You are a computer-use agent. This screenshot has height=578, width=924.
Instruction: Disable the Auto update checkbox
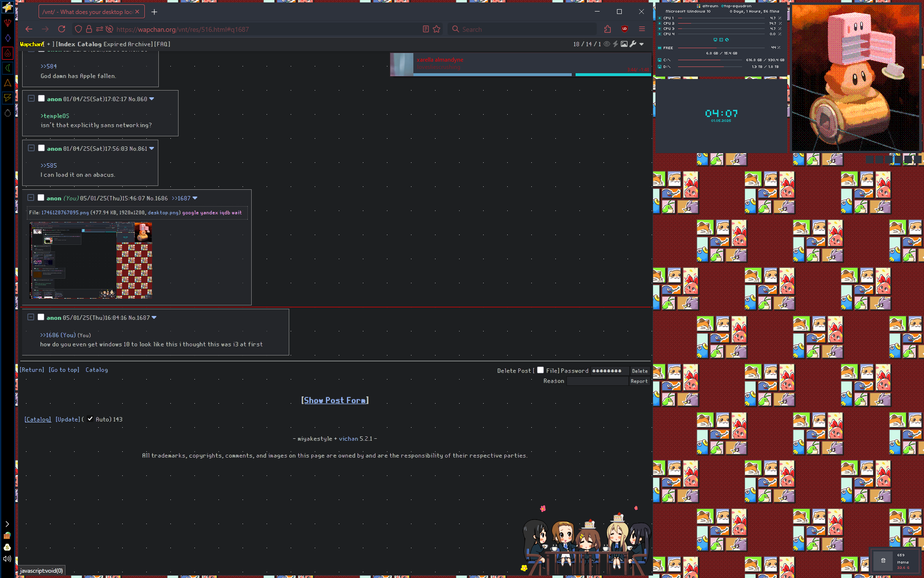coord(90,419)
